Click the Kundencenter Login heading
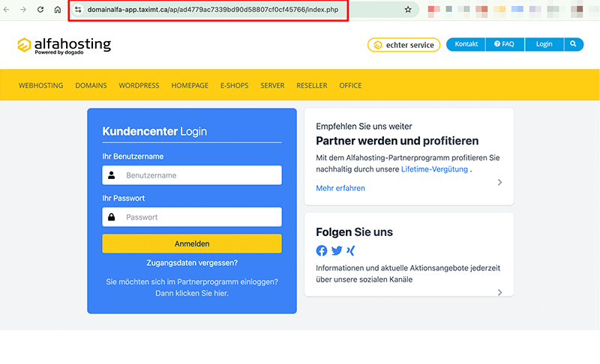The image size is (600, 364). pos(154,131)
